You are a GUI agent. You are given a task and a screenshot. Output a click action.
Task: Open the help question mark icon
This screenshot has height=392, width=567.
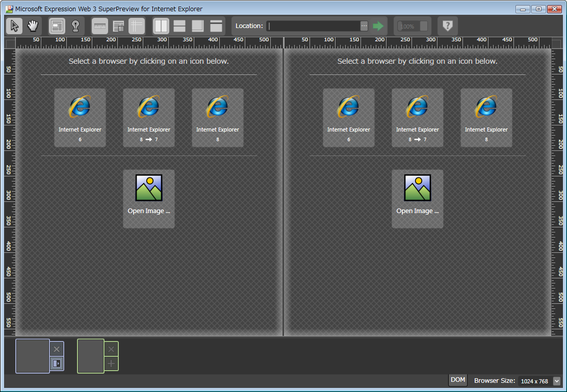447,26
